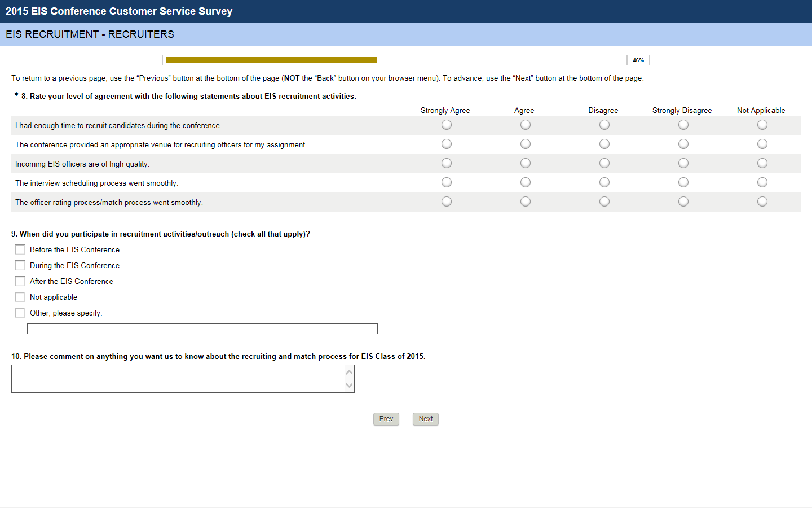Screen dimensions: 812x508
Task: Click the Next button
Action: 426,419
